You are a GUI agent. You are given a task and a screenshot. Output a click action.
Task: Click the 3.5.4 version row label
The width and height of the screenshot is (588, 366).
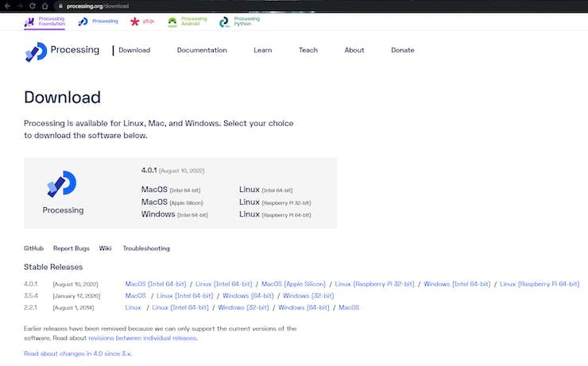(31, 295)
